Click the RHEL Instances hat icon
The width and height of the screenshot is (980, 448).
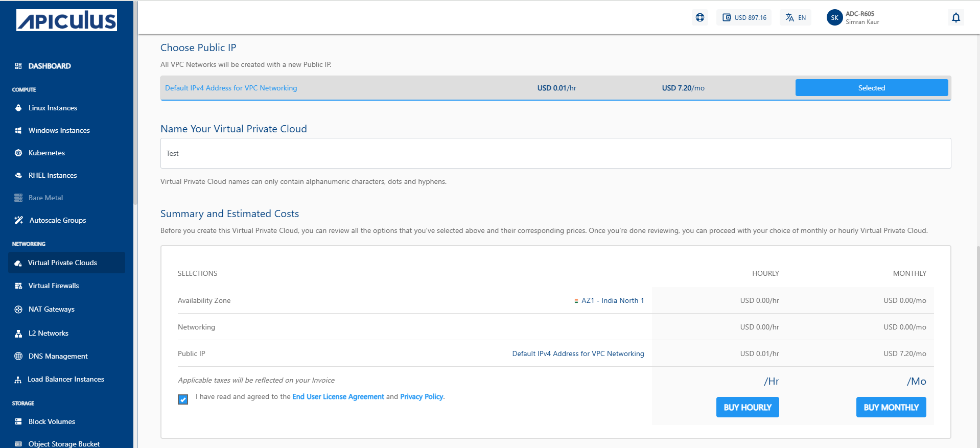click(x=18, y=175)
